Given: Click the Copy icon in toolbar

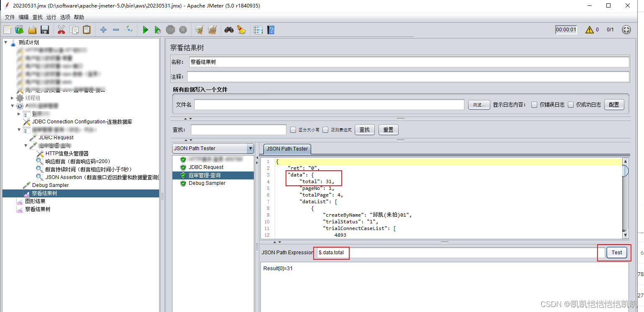Looking at the screenshot, I should coord(74,30).
